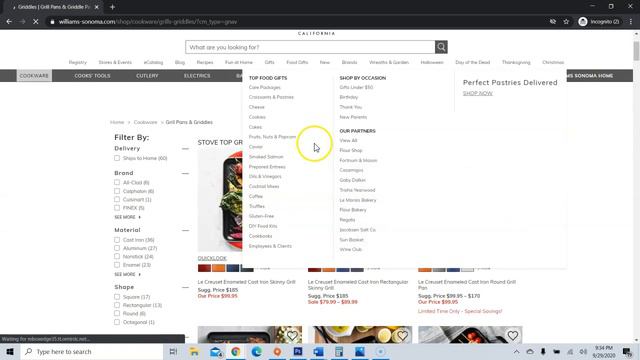The image size is (640, 360).
Task: Go to Home breadcrumb
Action: pos(117,122)
